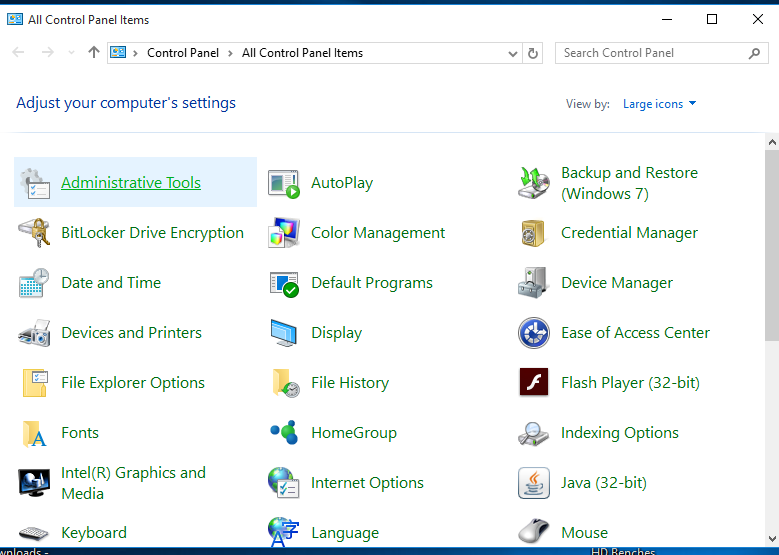Expand the chevron after Control Panel breadcrumb

pyautogui.click(x=230, y=53)
